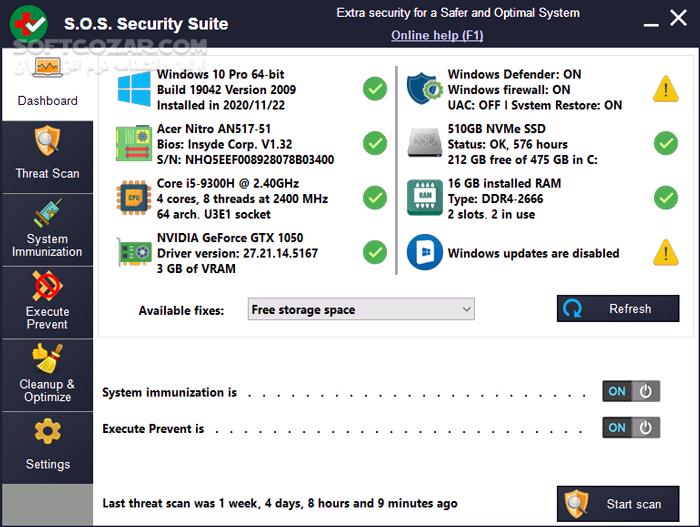Click the Start scan button
Screen dimensions: 700x527
[618, 504]
